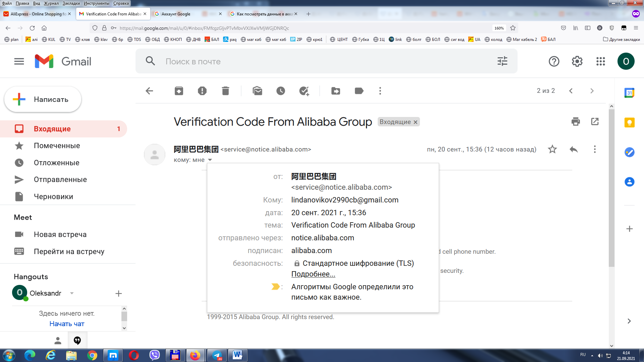The height and width of the screenshot is (362, 644).
Task: Open Отложенные snoozed folder
Action: (x=56, y=163)
